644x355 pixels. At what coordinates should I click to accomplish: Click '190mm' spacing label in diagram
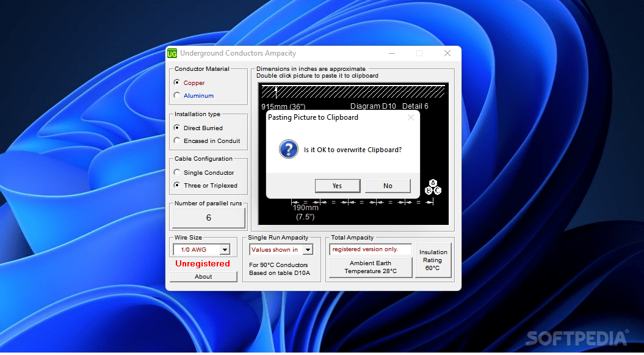306,208
